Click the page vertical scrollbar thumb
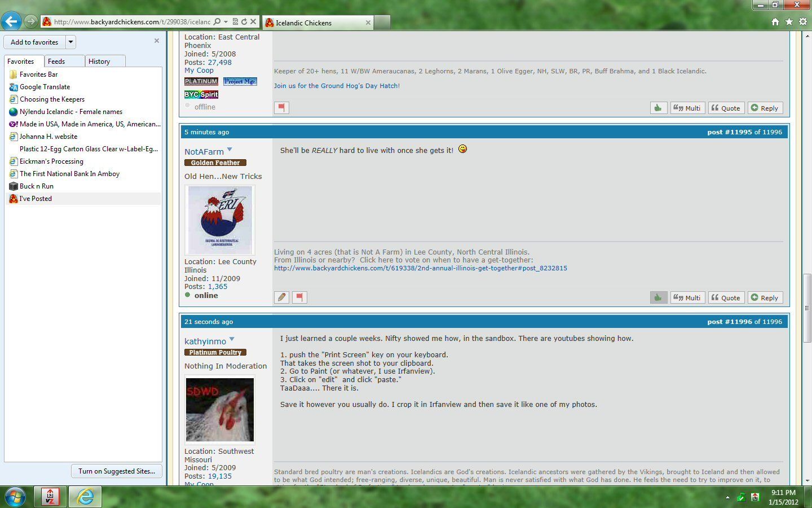Screen dimensions: 812x508 (x=807, y=308)
